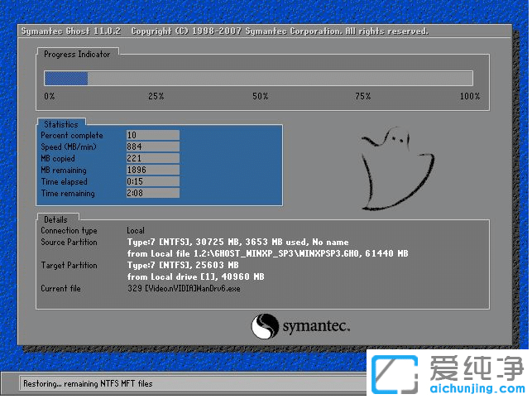The image size is (532, 399).
Task: Click 'from Local drive [1], 40960 MB' line
Action: tap(196, 276)
